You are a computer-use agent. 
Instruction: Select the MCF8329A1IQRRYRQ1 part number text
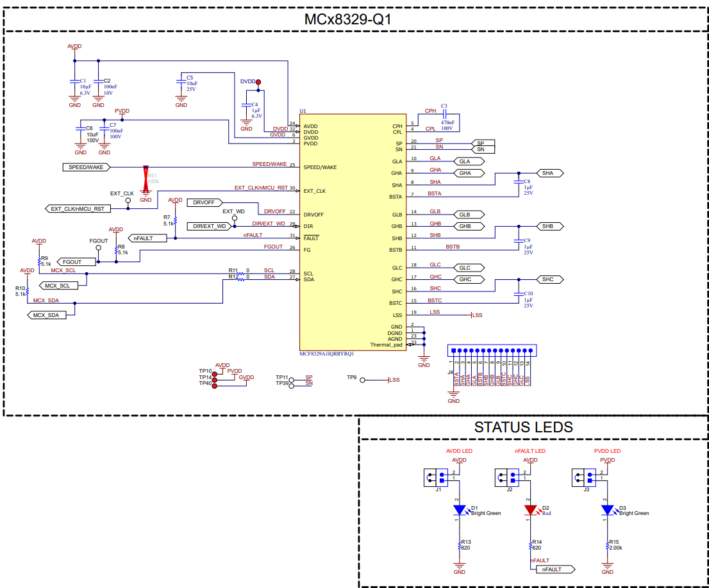[327, 354]
